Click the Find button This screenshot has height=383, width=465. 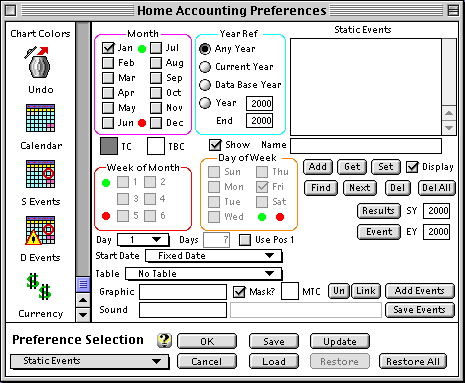click(x=321, y=188)
